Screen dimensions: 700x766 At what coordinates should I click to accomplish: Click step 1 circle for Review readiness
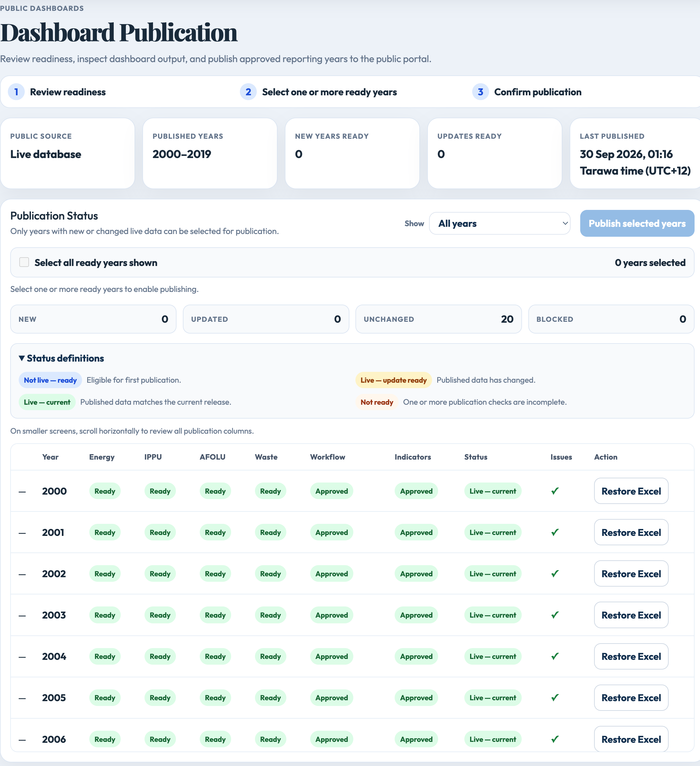16,92
